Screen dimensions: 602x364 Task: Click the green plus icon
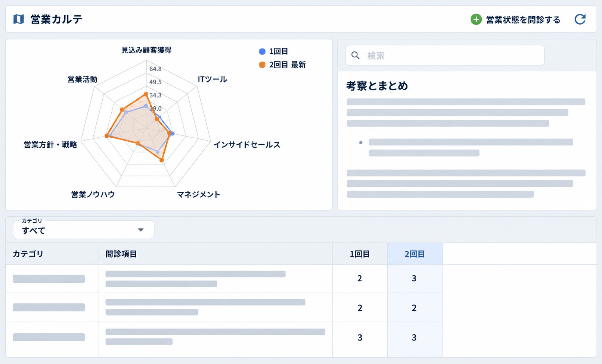tap(476, 19)
